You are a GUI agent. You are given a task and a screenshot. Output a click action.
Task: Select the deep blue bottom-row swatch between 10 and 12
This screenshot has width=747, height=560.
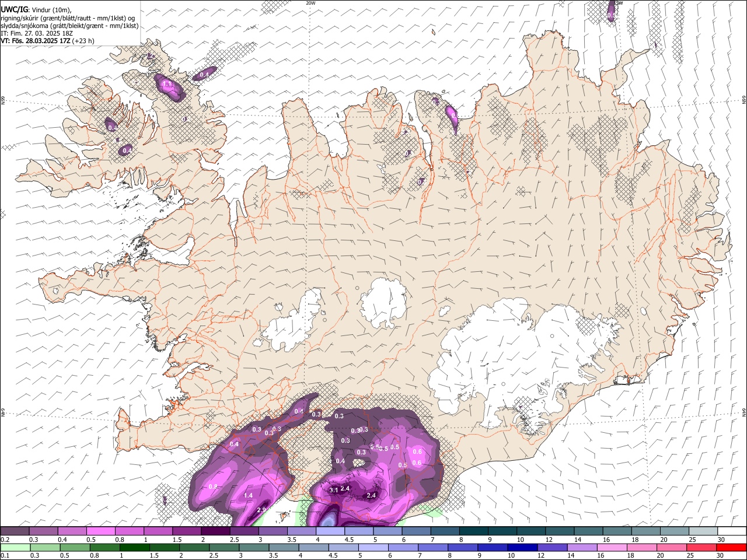pos(523,547)
